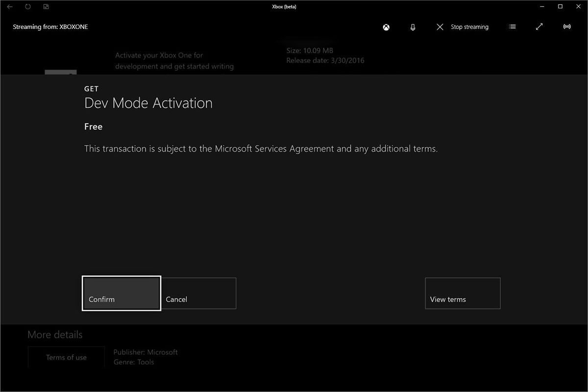This screenshot has height=392, width=588.
Task: Click the Streaming from: XBOXONE label
Action: pos(49,27)
